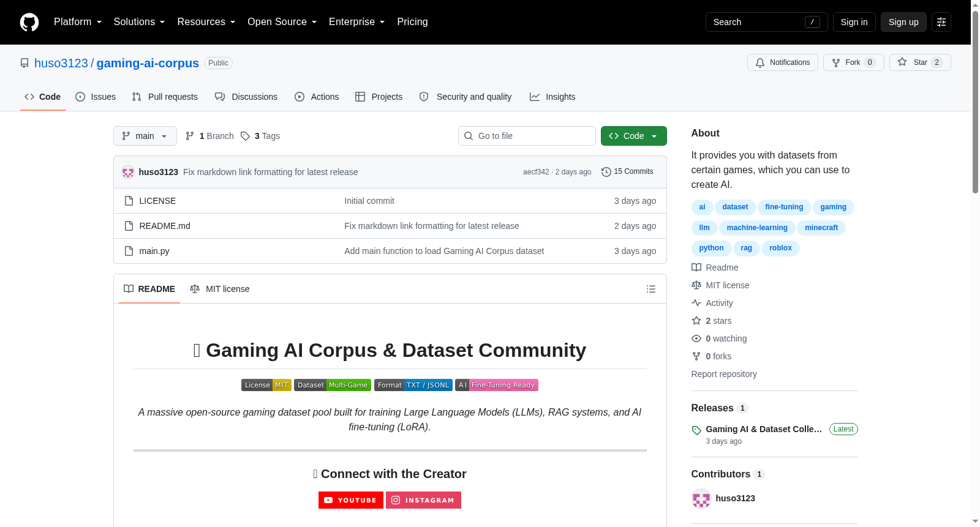Click the pulse icon beside Activity
Image resolution: width=980 pixels, height=527 pixels.
pos(696,303)
